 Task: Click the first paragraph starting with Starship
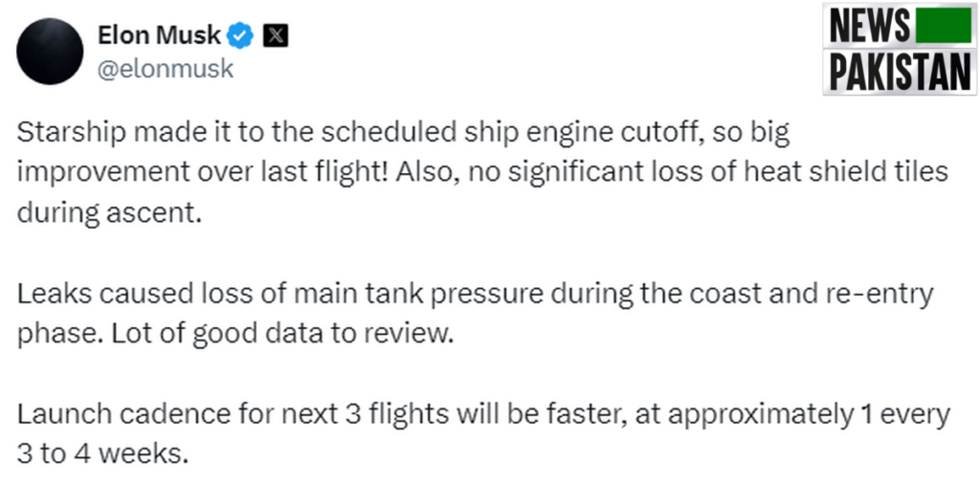coord(482,172)
